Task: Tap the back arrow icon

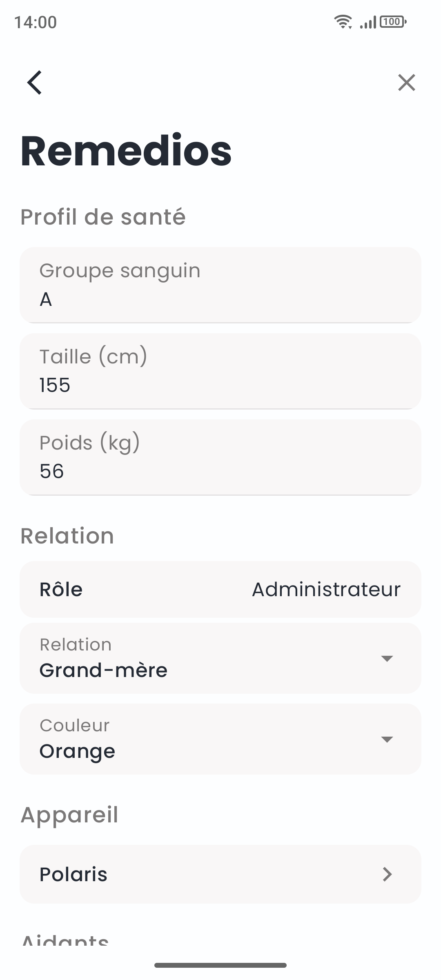Action: coord(35,82)
